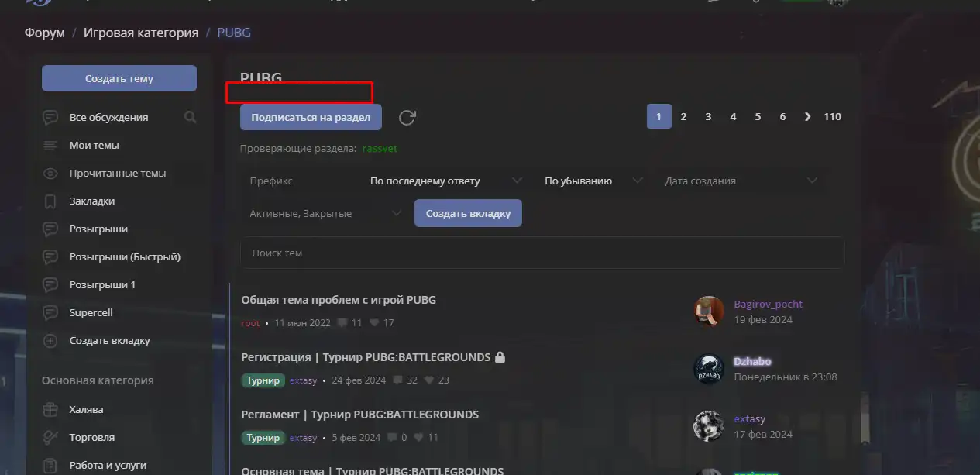Select page 1 in the pagination
This screenshot has height=475, width=980.
point(659,116)
